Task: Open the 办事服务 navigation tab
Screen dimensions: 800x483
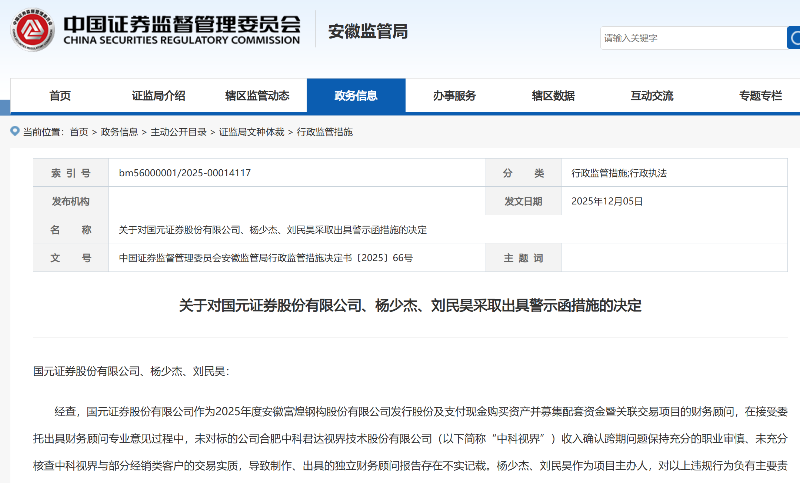Action: 455,95
